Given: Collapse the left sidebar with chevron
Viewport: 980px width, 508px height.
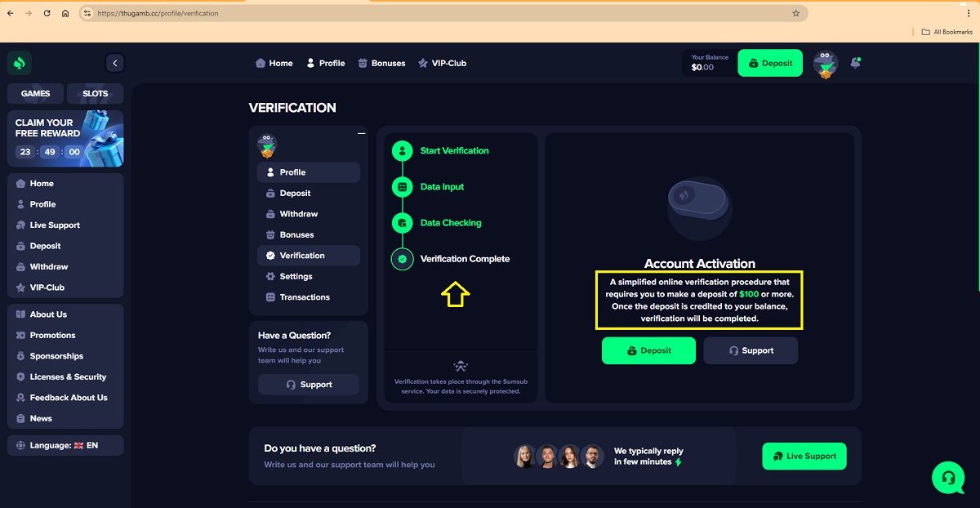Looking at the screenshot, I should [114, 63].
